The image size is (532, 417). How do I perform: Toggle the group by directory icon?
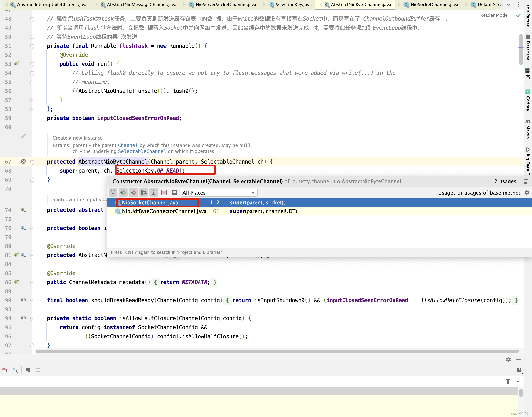pos(144,193)
